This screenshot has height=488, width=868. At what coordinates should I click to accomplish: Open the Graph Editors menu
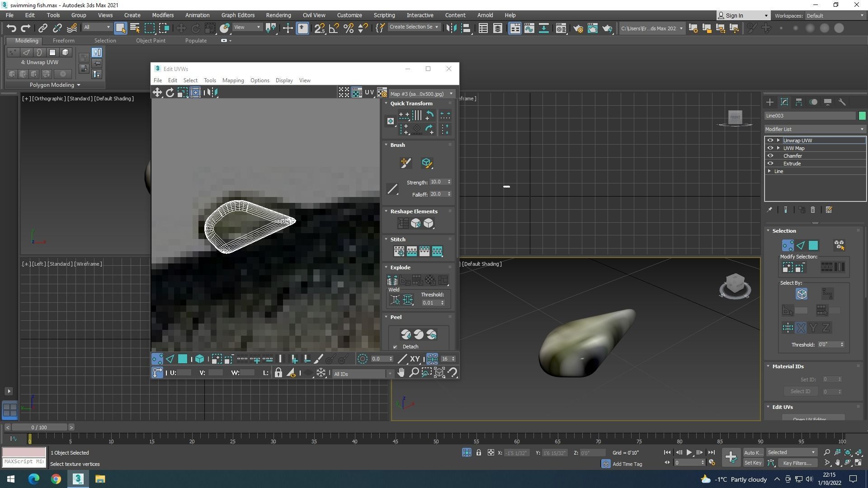click(238, 15)
